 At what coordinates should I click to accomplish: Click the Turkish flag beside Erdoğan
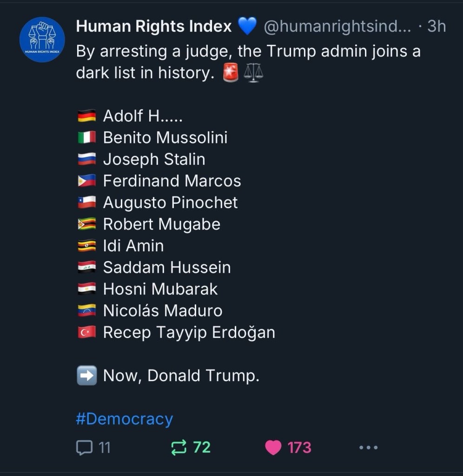point(87,332)
